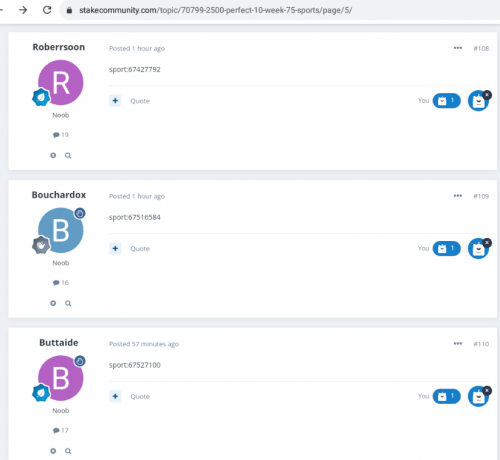The image size is (500, 460).
Task: Click the react button on post #108
Action: (478, 101)
